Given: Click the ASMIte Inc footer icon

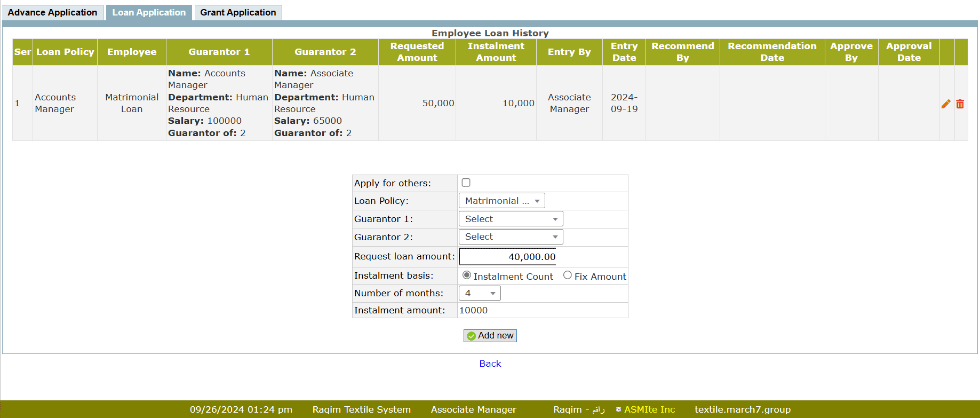Looking at the screenshot, I should point(618,409).
